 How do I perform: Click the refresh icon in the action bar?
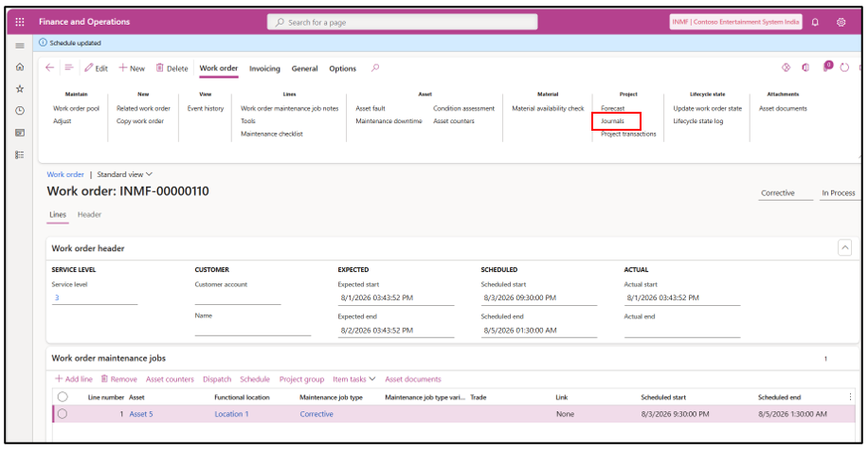pos(844,67)
